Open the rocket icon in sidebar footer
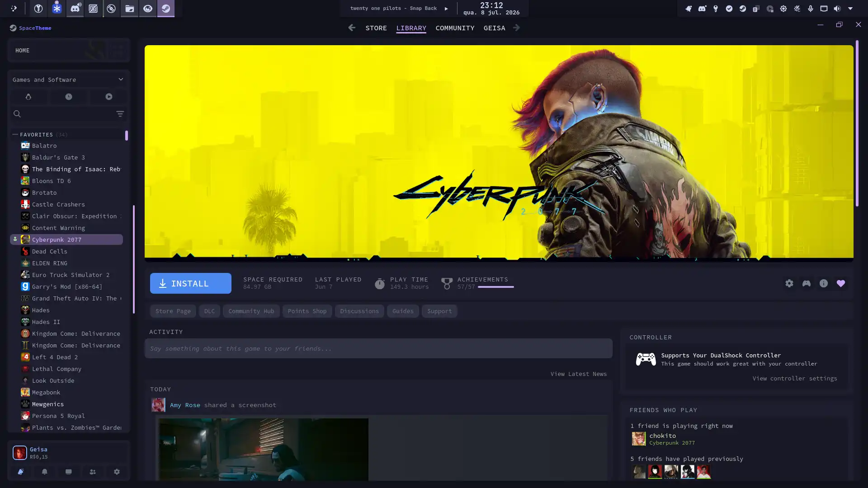 pos(20,472)
